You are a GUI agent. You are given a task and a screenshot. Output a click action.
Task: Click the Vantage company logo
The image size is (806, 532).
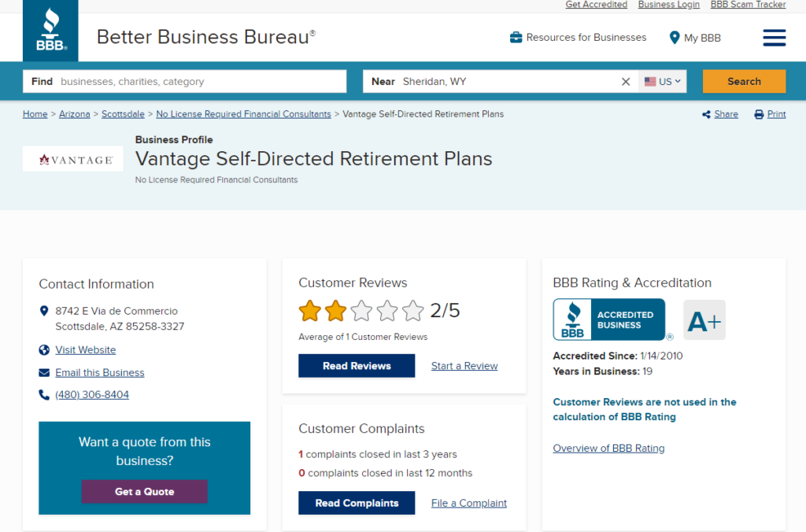tap(73, 159)
